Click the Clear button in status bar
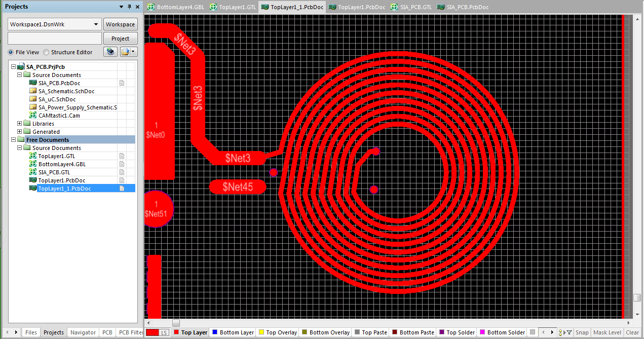This screenshot has width=644, height=339. (x=633, y=332)
